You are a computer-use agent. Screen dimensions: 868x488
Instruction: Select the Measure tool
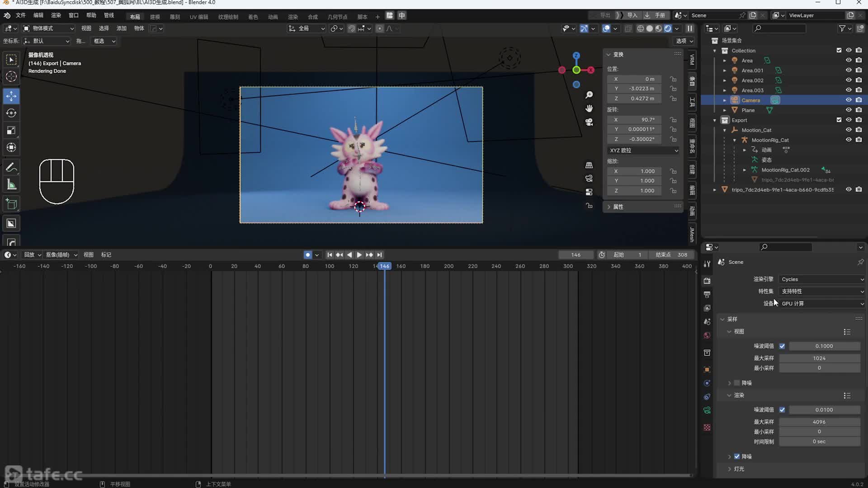tap(11, 185)
